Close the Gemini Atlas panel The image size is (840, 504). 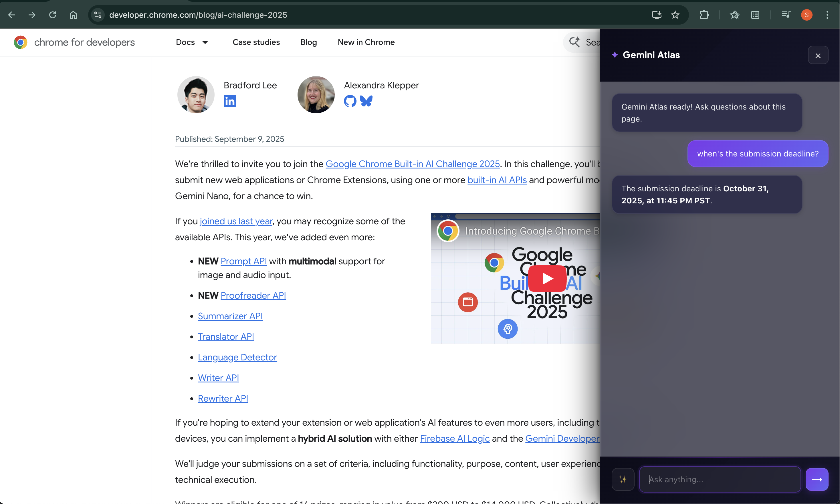pyautogui.click(x=818, y=55)
